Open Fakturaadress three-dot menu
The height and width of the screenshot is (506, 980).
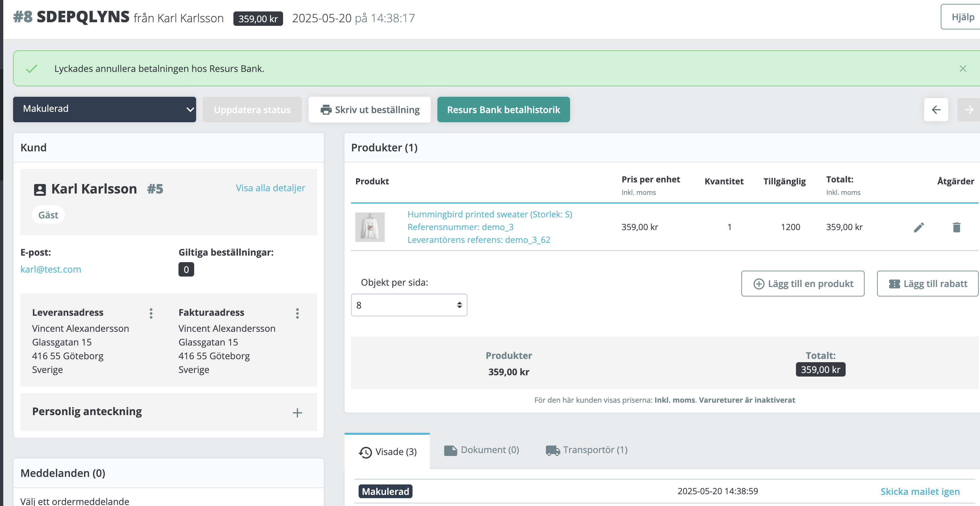pos(297,313)
